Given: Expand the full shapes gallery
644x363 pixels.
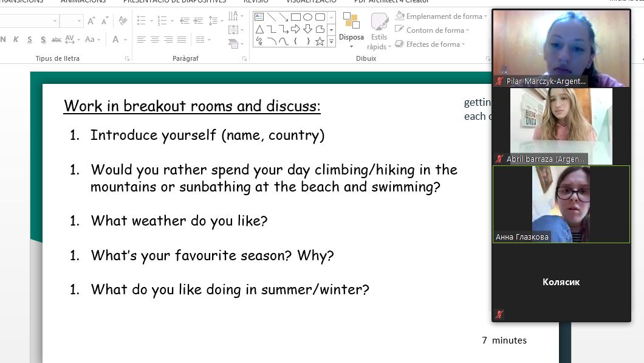Looking at the screenshot, I should [331, 41].
